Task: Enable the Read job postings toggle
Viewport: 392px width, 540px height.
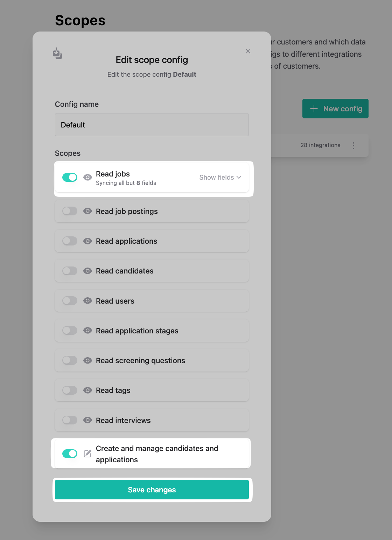Action: pyautogui.click(x=70, y=211)
